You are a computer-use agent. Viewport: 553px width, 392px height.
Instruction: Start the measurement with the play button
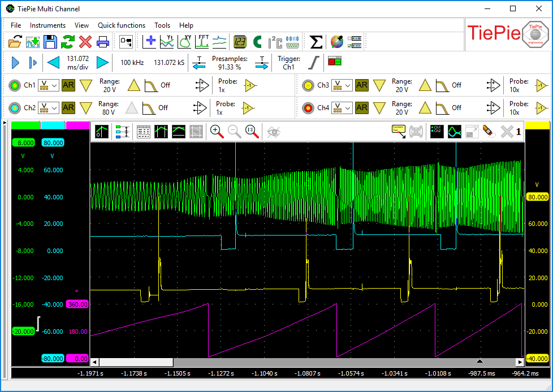click(15, 62)
